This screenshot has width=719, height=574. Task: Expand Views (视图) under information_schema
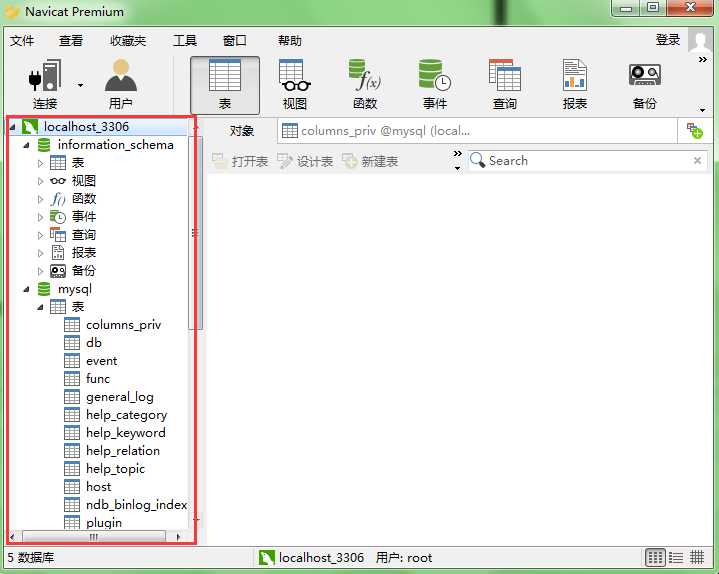tap(40, 181)
